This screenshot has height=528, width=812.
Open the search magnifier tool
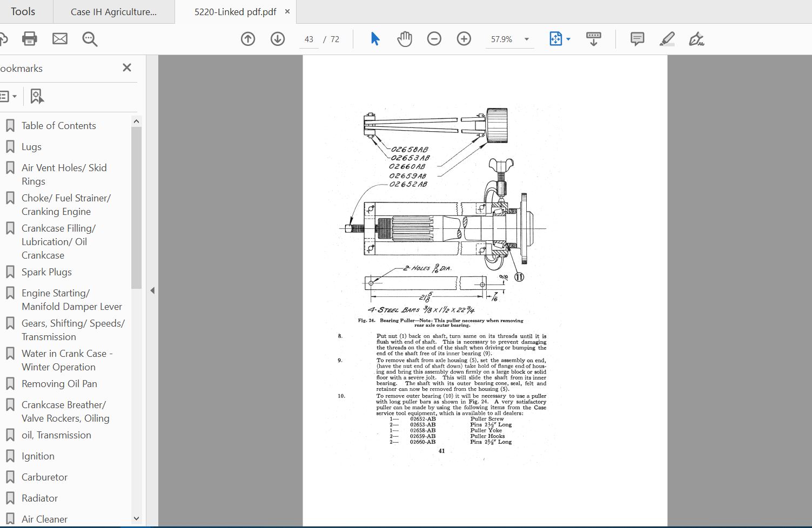coord(90,39)
